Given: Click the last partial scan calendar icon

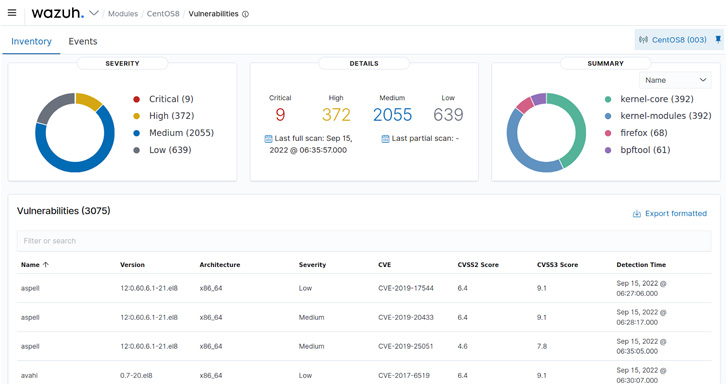Looking at the screenshot, I should point(385,138).
